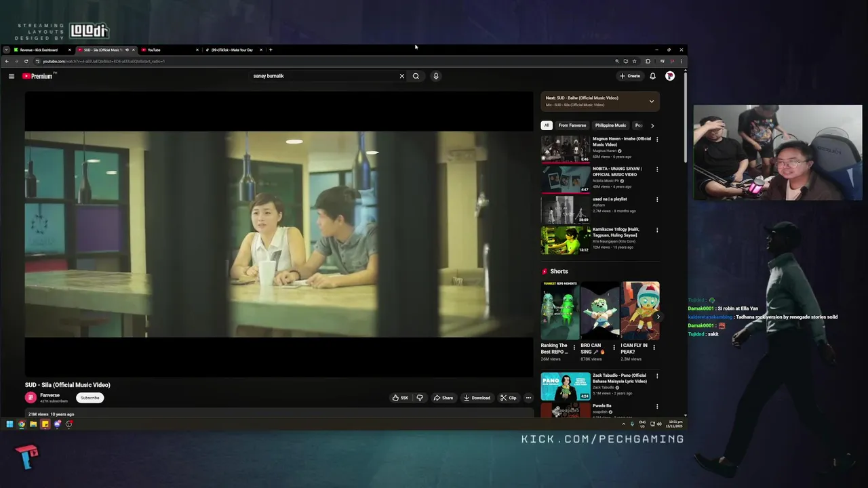The width and height of the screenshot is (868, 488).
Task: Open options for Zack Tabudlo - Pano video
Action: [x=656, y=376]
